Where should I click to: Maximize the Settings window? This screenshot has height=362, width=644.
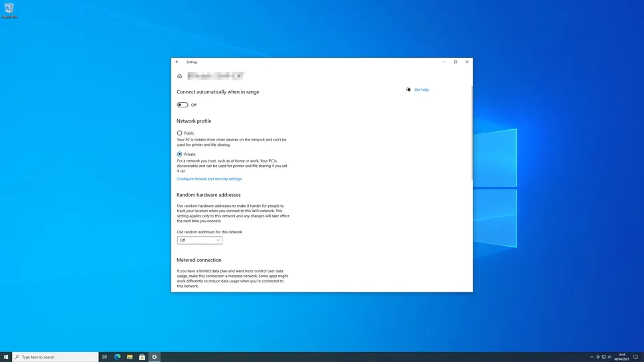pyautogui.click(x=455, y=62)
